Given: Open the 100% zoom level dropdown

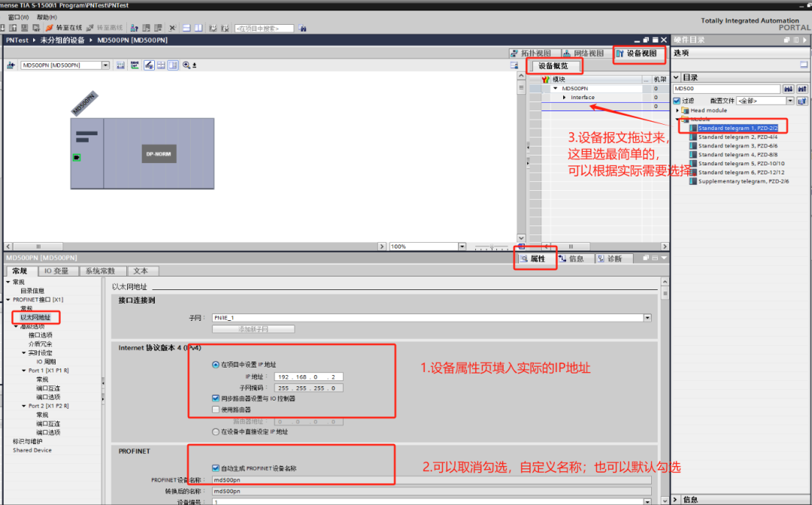Looking at the screenshot, I should click(x=462, y=246).
